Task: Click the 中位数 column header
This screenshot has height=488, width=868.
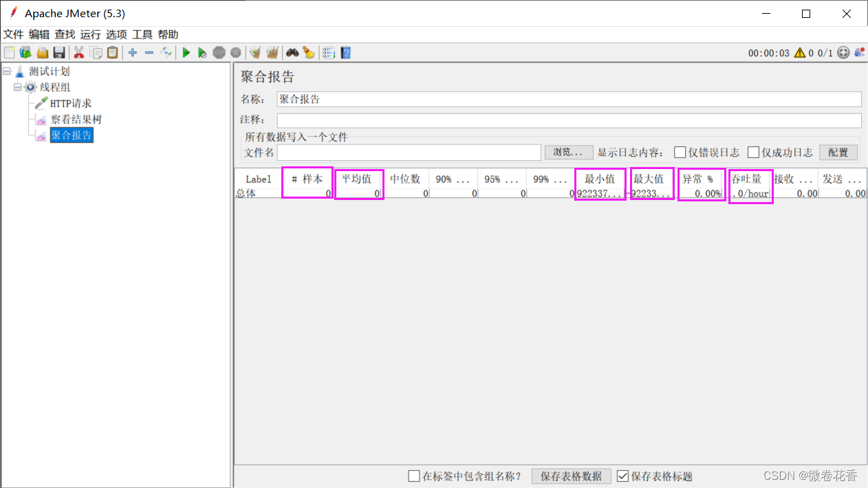Action: coord(405,179)
